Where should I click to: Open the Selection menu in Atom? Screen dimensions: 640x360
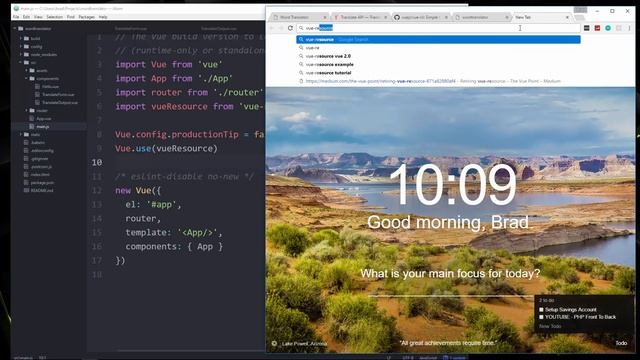[x=55, y=17]
